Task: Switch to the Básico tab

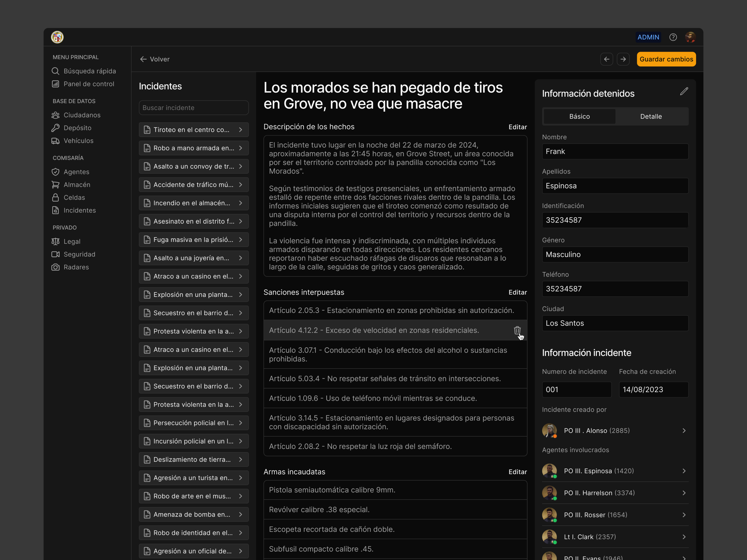Action: pyautogui.click(x=579, y=116)
